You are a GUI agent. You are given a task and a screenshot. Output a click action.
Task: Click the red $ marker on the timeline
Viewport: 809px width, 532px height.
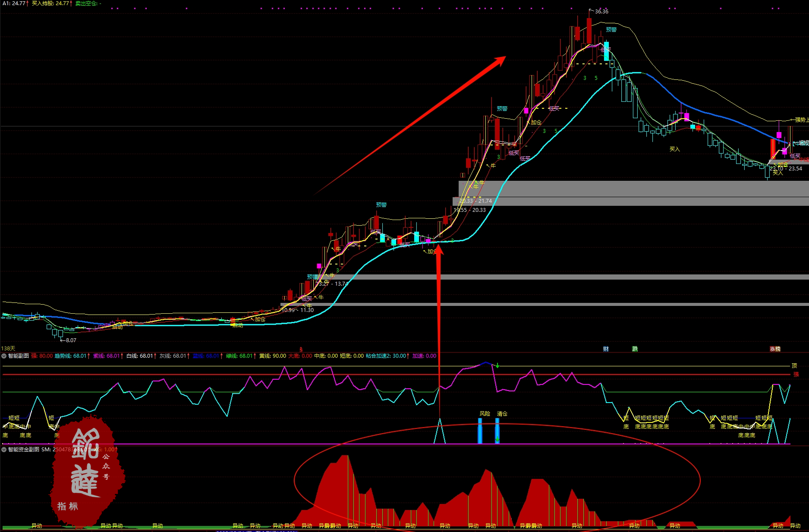pos(301,349)
